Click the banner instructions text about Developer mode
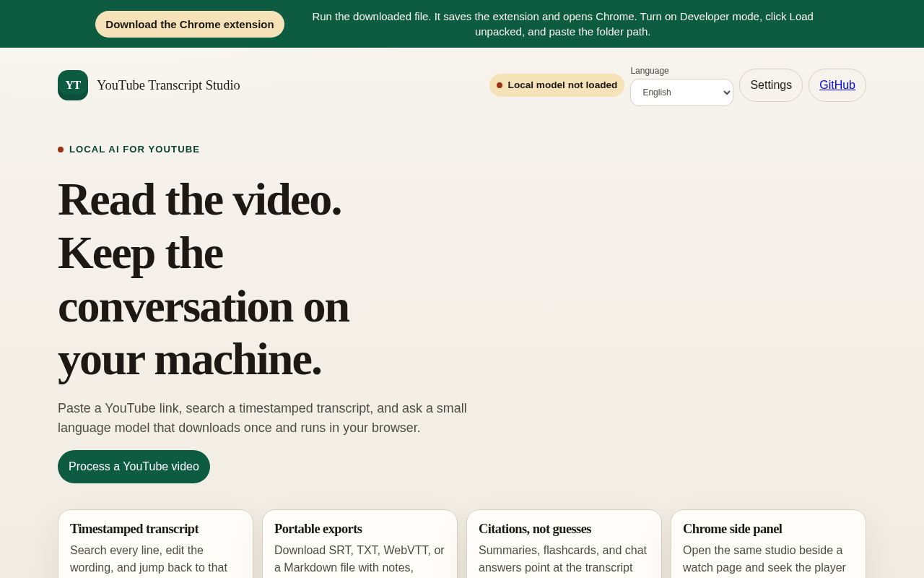Screen dimensions: 924x578 point(562,24)
